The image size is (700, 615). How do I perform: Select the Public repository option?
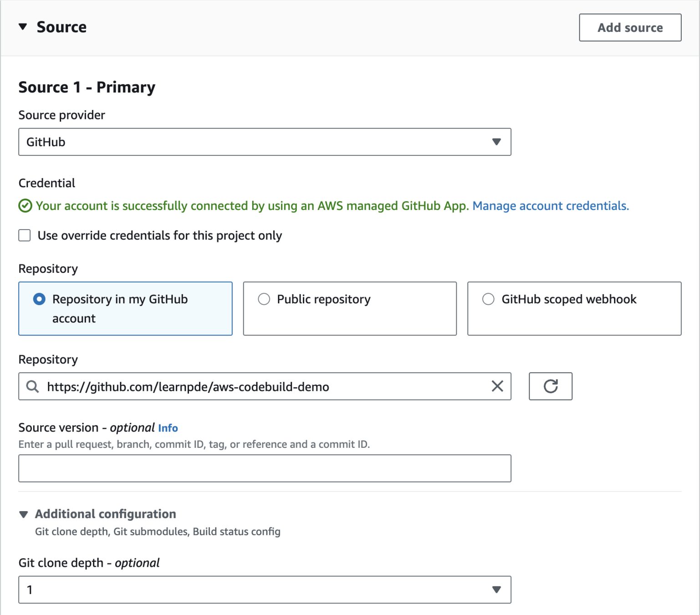coord(264,299)
